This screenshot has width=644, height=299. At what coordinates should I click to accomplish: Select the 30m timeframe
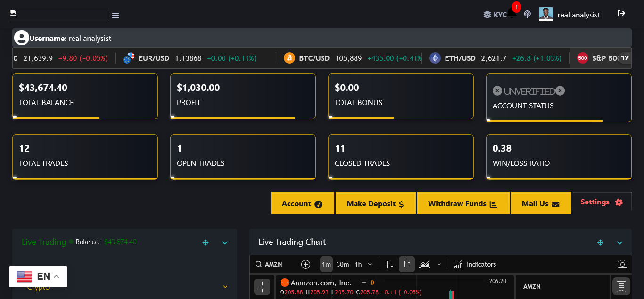343,264
